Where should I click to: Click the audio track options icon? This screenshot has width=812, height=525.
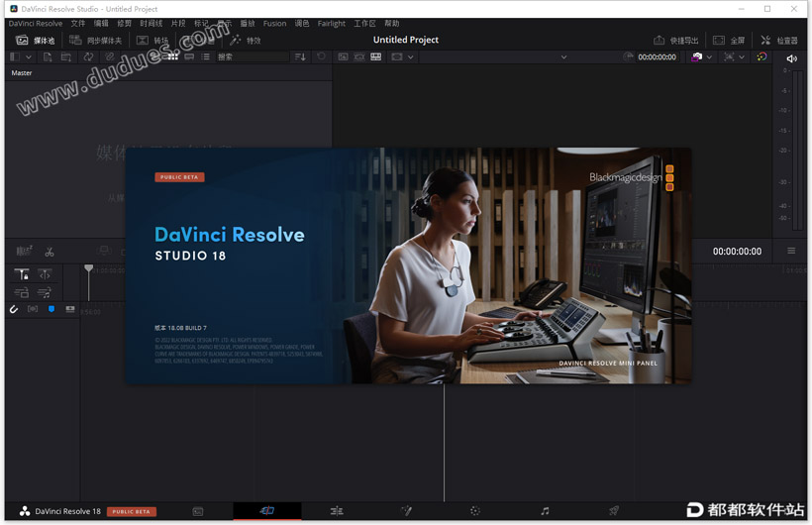click(45, 293)
